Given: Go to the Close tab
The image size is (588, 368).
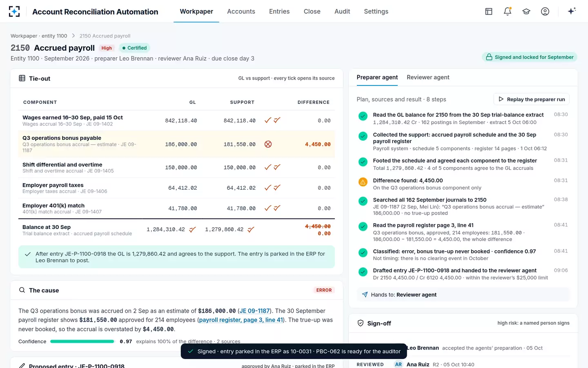Looking at the screenshot, I should tap(312, 11).
